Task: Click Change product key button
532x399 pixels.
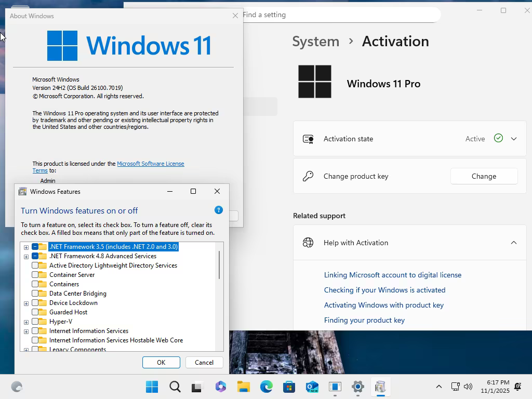Action: tap(484, 176)
